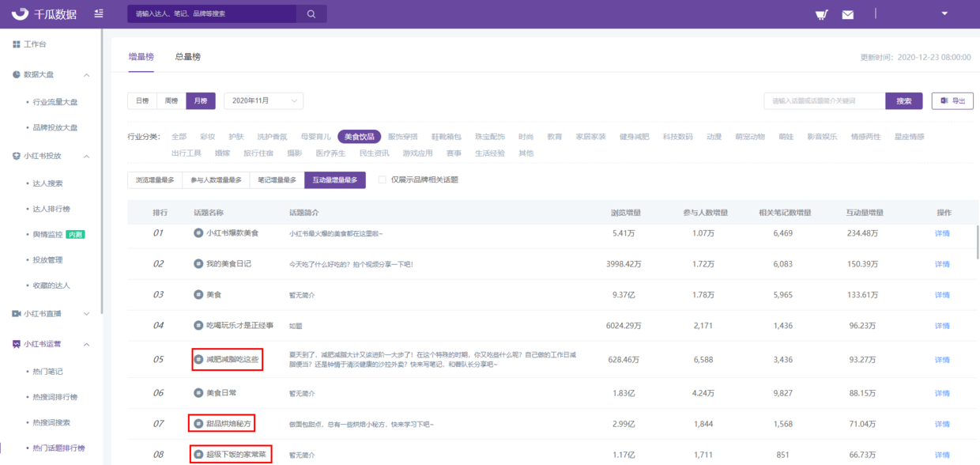The image size is (980, 465).
Task: Expand the 数据大盘 sidebar section chevron
Action: 87,76
